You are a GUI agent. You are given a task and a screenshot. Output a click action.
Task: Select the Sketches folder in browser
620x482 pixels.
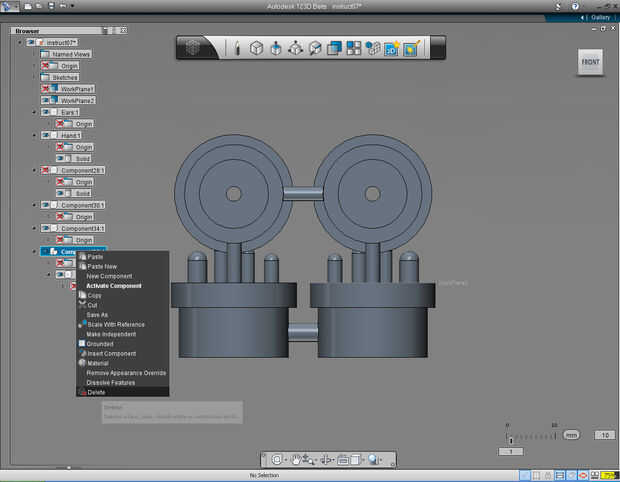pyautogui.click(x=65, y=77)
